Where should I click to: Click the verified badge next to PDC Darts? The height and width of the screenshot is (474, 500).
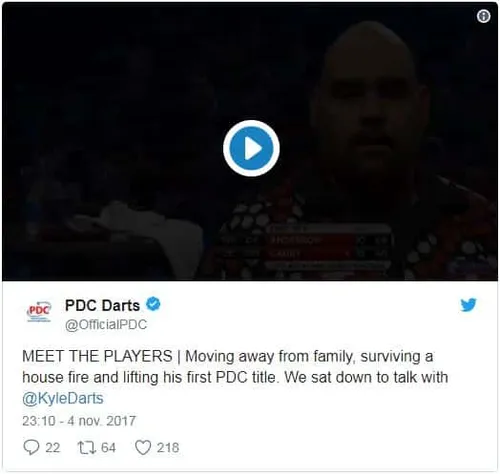click(153, 304)
